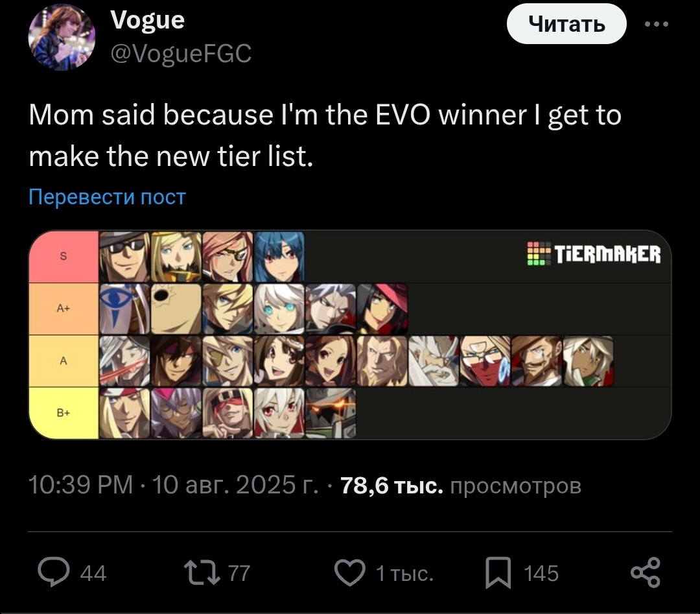This screenshot has width=700, height=614.
Task: Click the blue-haired character in S tier
Action: [279, 257]
